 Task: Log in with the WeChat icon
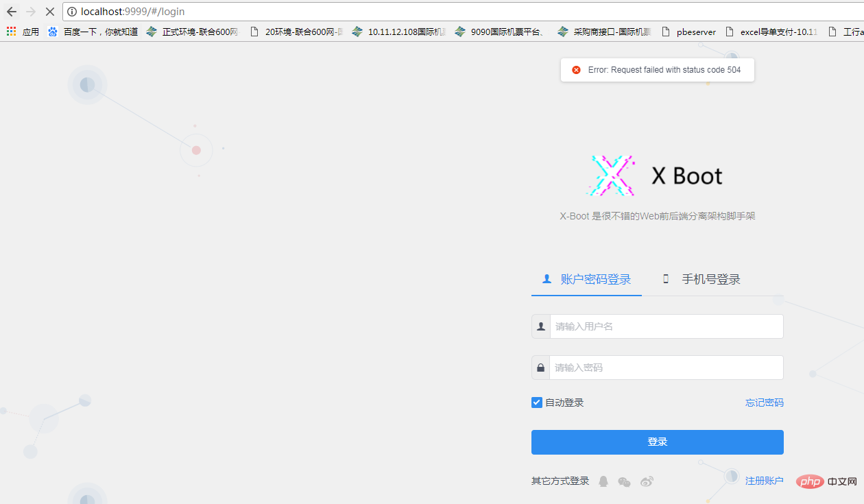click(624, 481)
